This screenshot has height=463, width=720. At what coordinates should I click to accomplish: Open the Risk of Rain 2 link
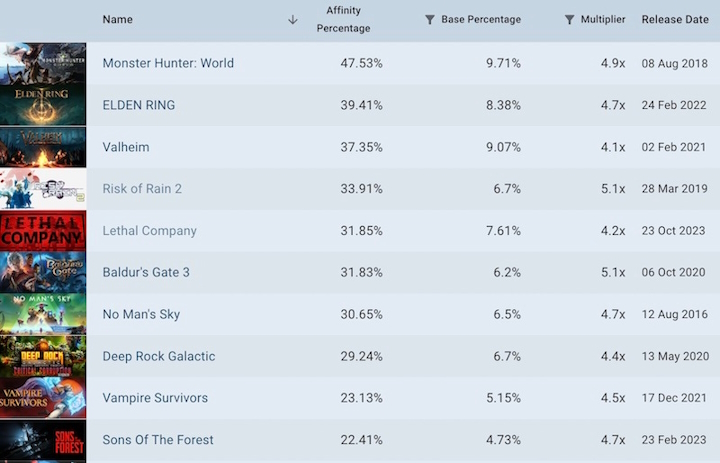[142, 189]
